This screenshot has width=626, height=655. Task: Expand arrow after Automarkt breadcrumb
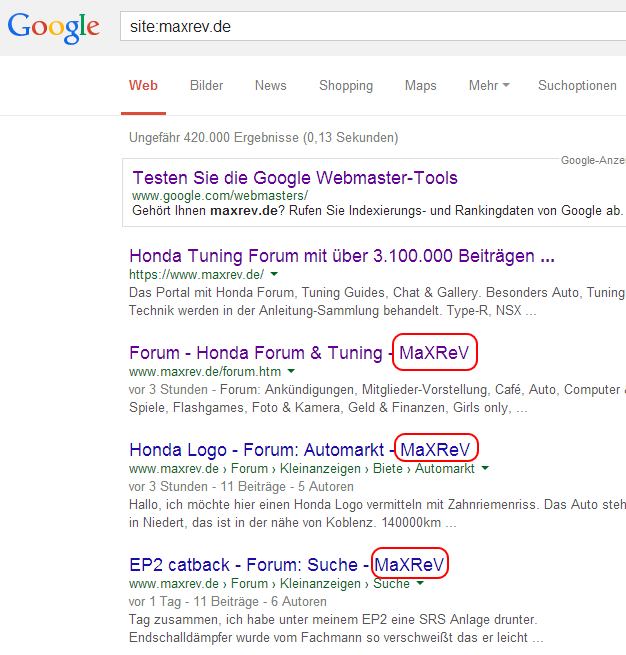point(485,468)
